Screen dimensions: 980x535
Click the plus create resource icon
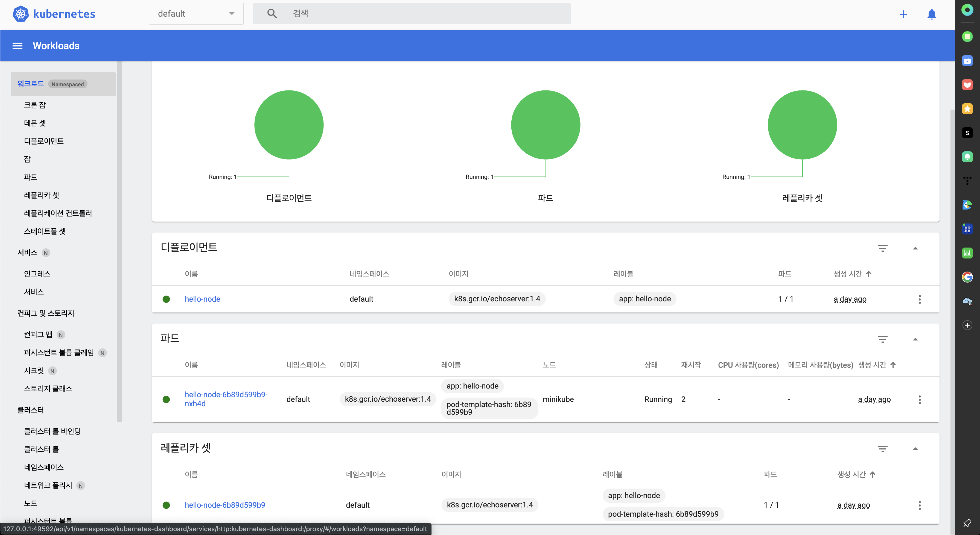(903, 14)
